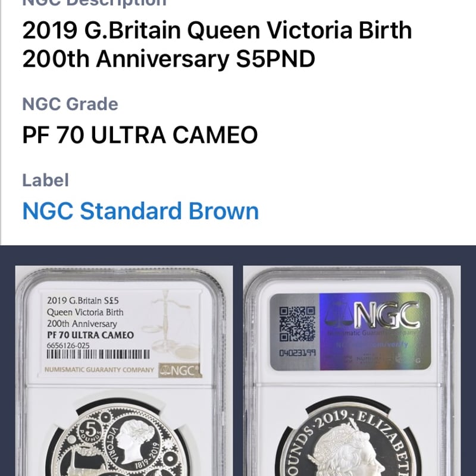The image size is (476, 476).
Task: Select the PF 70 ULTRA CAMEO grade text
Action: (140, 135)
